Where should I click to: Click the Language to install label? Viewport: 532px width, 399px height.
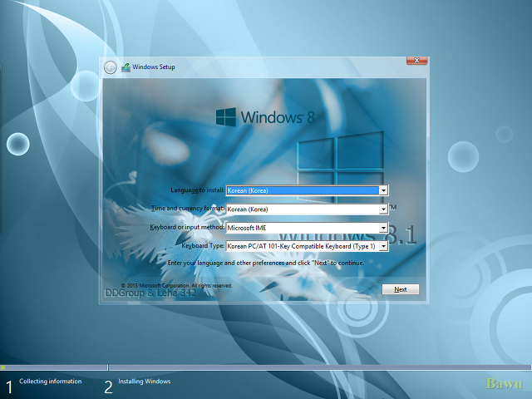198,190
